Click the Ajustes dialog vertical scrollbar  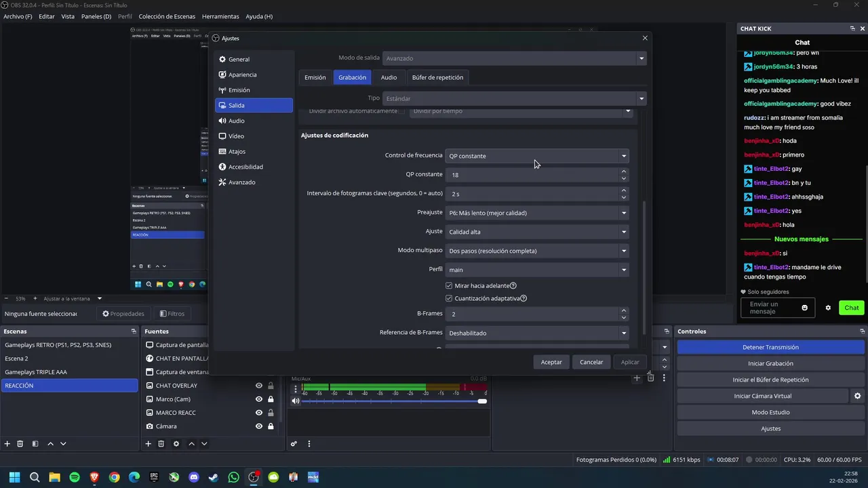(644, 268)
